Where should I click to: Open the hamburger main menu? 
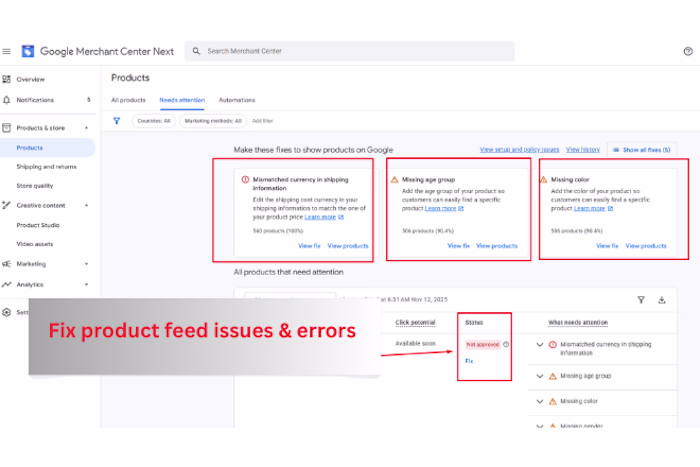6,51
